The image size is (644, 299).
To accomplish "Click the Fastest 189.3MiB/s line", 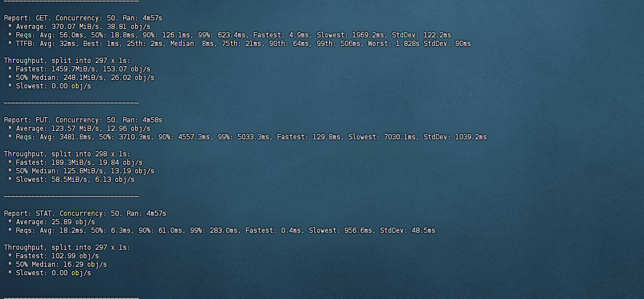I will [75, 163].
